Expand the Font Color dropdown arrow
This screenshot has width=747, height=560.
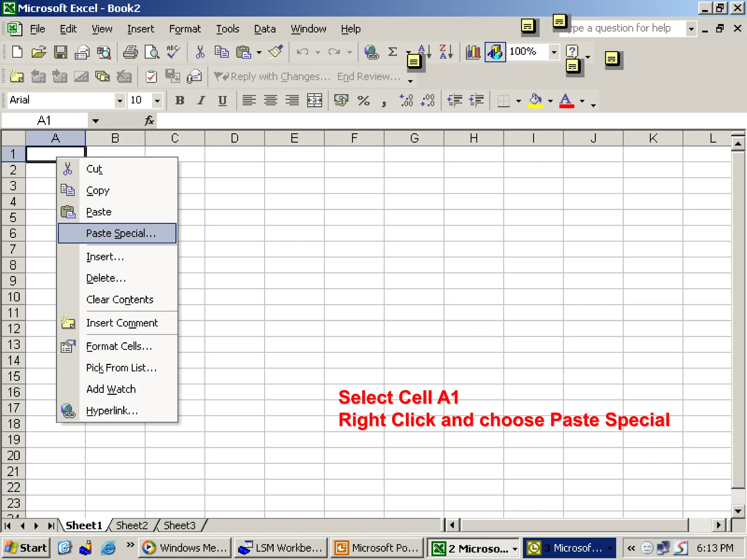point(582,101)
